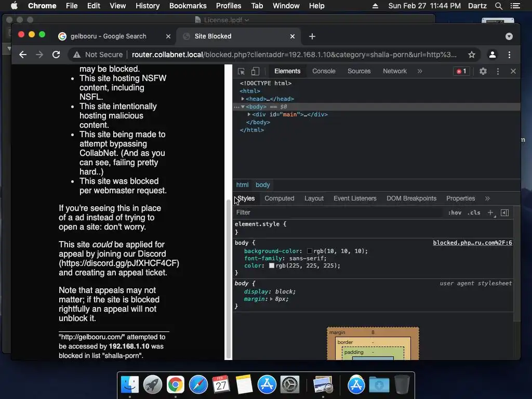532x399 pixels.
Task: Expand the div id main node
Action: point(249,114)
